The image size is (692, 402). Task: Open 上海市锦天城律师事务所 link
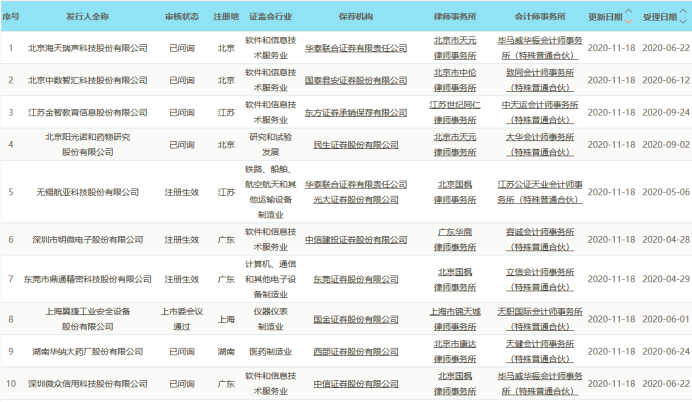pyautogui.click(x=455, y=319)
